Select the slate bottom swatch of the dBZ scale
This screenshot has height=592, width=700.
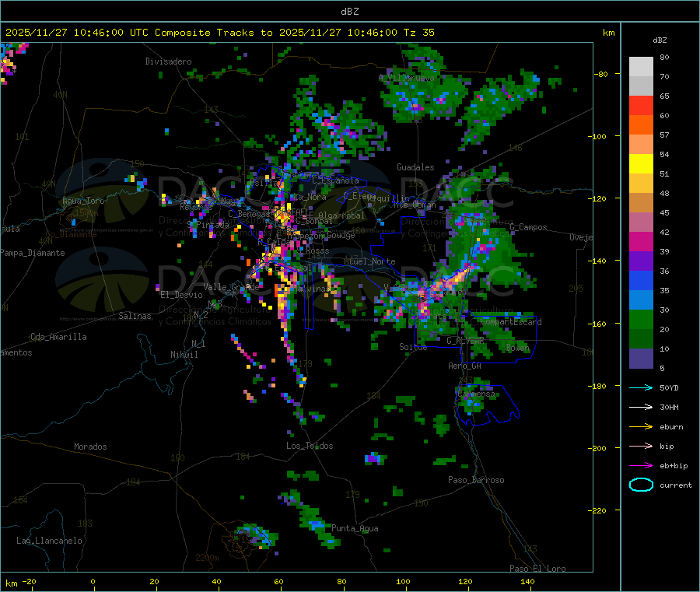point(641,359)
